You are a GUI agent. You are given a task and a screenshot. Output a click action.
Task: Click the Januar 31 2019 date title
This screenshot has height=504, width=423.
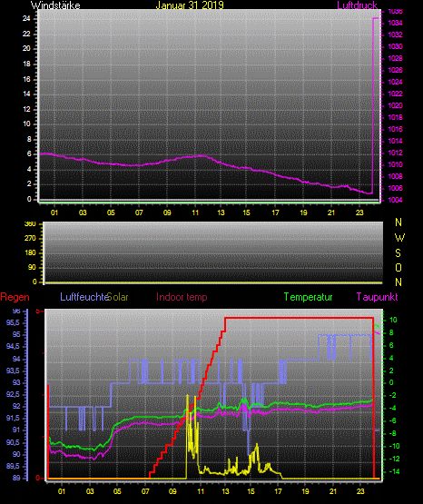(x=190, y=5)
